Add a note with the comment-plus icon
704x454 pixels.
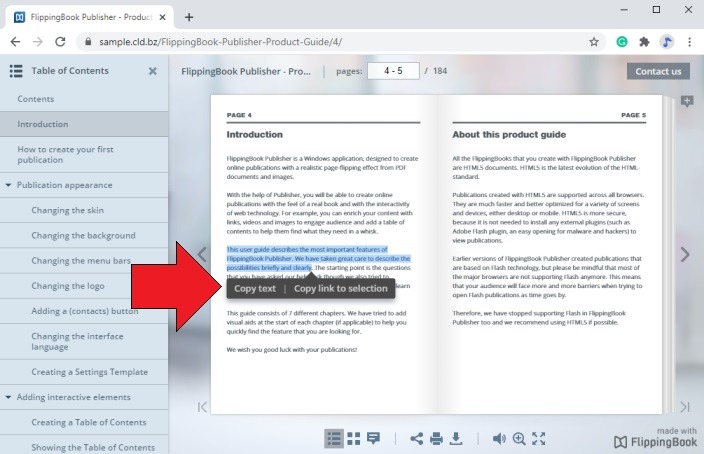pos(686,101)
